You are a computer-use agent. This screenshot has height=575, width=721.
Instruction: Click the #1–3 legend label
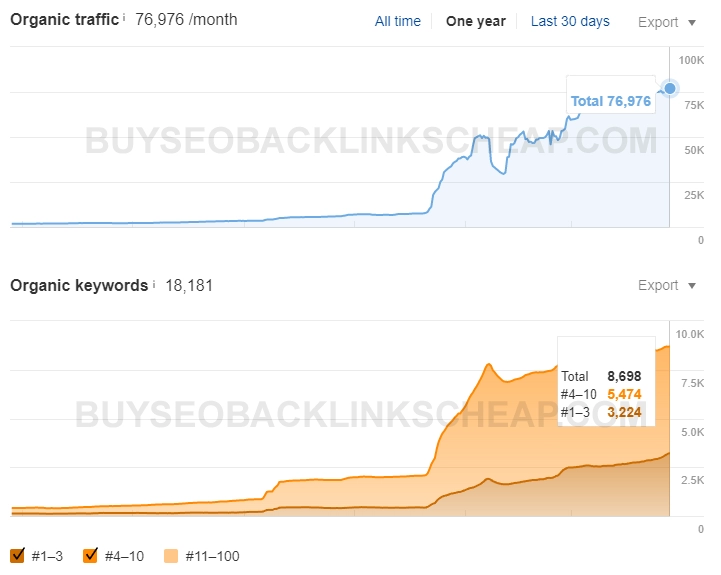coord(47,556)
